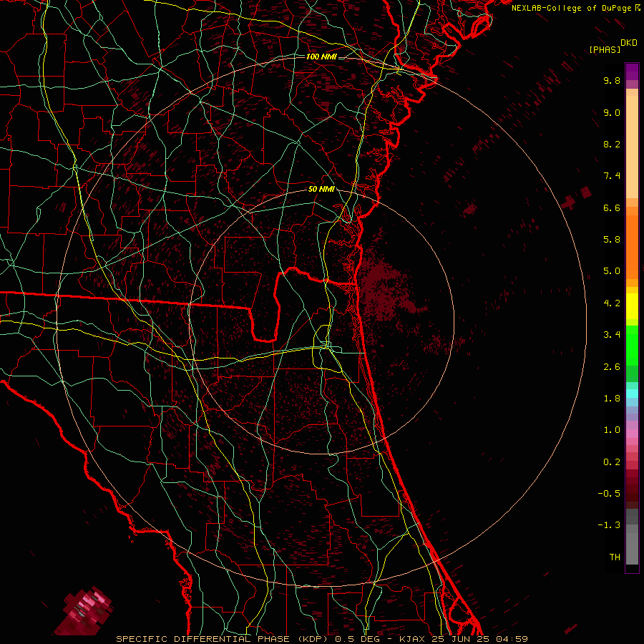The width and height of the screenshot is (644, 644).
Task: Click the 5.8 value on the color scale
Action: 612,240
